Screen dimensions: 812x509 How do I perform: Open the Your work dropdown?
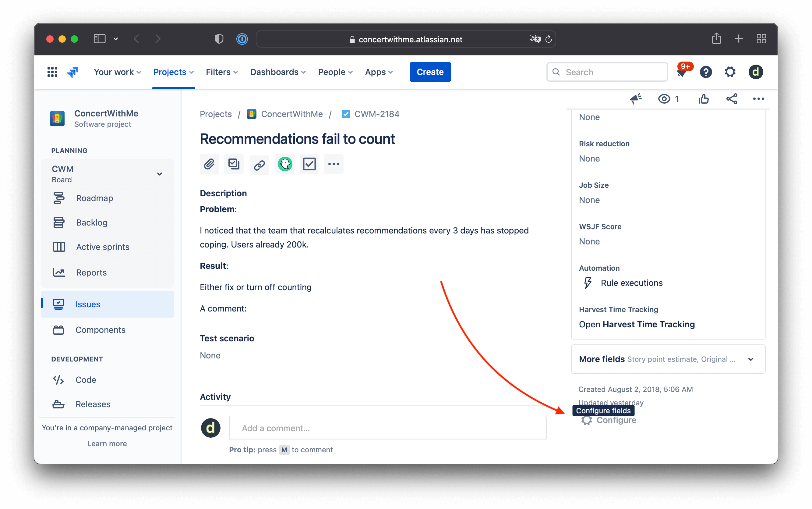pos(117,72)
